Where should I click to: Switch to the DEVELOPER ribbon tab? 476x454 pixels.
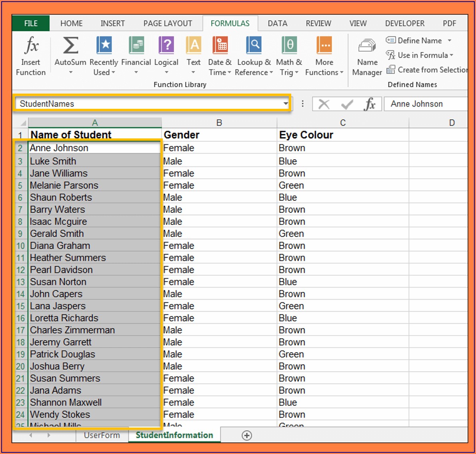point(405,23)
